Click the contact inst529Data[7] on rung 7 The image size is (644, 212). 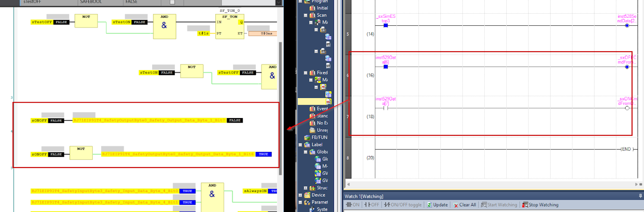pos(386,108)
